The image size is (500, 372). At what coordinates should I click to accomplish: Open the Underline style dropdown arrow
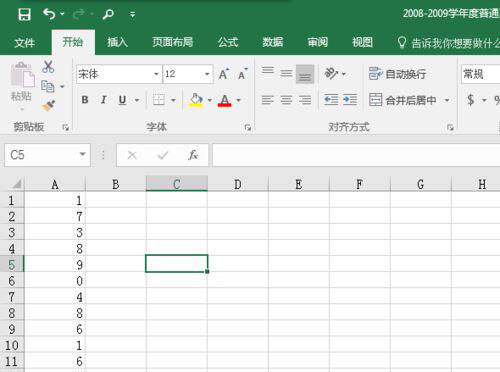(137, 100)
